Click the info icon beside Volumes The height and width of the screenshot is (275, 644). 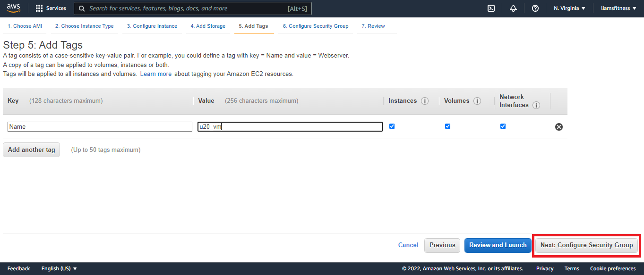[477, 101]
